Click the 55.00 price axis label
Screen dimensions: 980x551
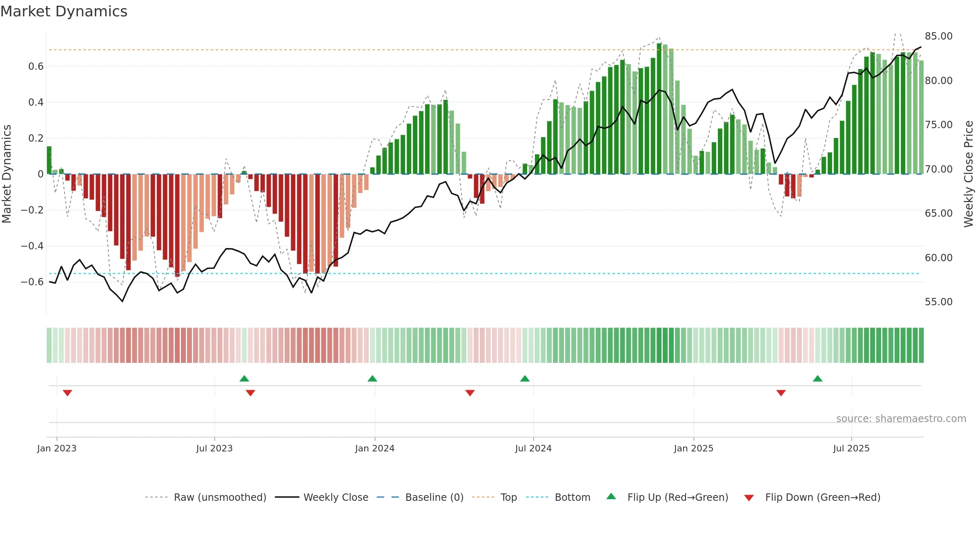tap(939, 302)
